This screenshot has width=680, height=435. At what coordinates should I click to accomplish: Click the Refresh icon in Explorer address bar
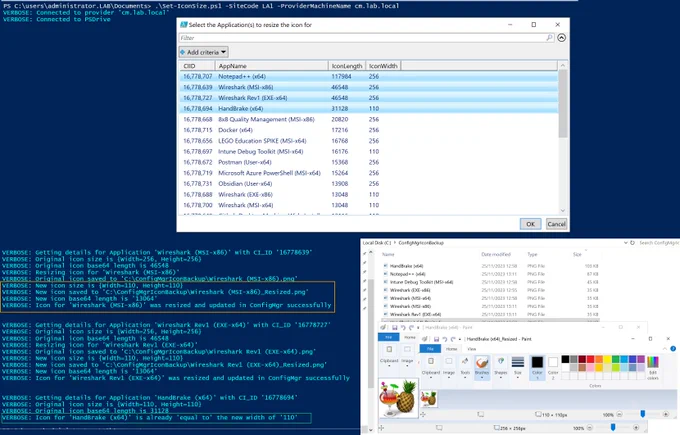pyautogui.click(x=632, y=243)
